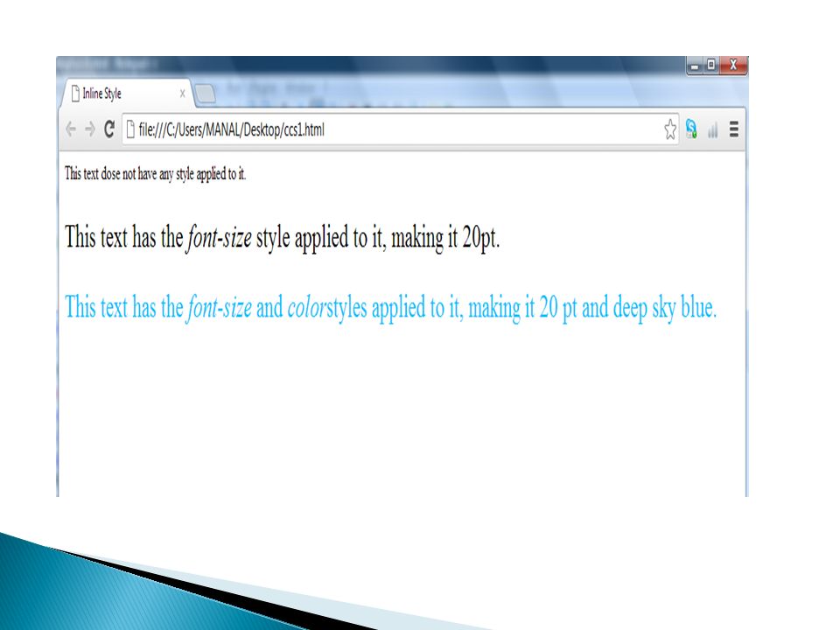Screen dimensions: 840x630
Task: Select the Inline Style tab
Action: coord(128,94)
